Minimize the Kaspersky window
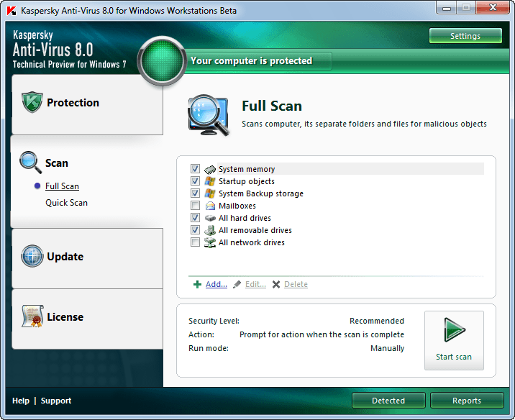Viewport: 515px width, 420px height. point(447,8)
